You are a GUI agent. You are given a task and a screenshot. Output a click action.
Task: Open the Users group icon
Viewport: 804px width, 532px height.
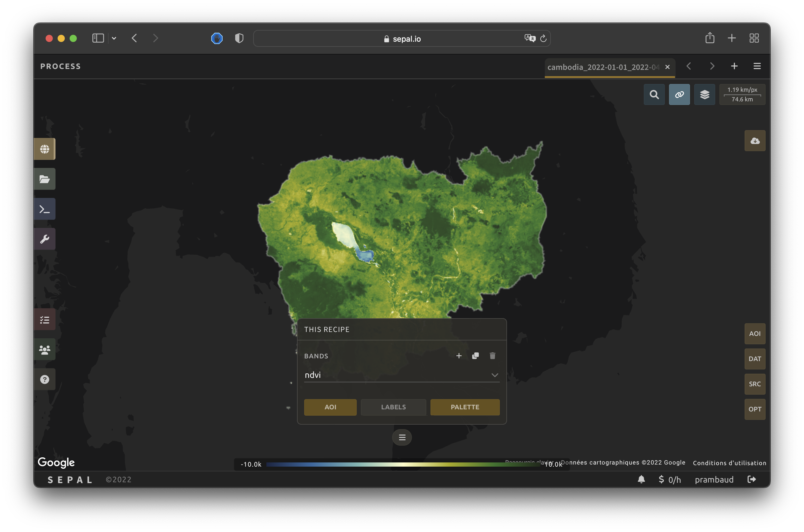click(x=44, y=349)
